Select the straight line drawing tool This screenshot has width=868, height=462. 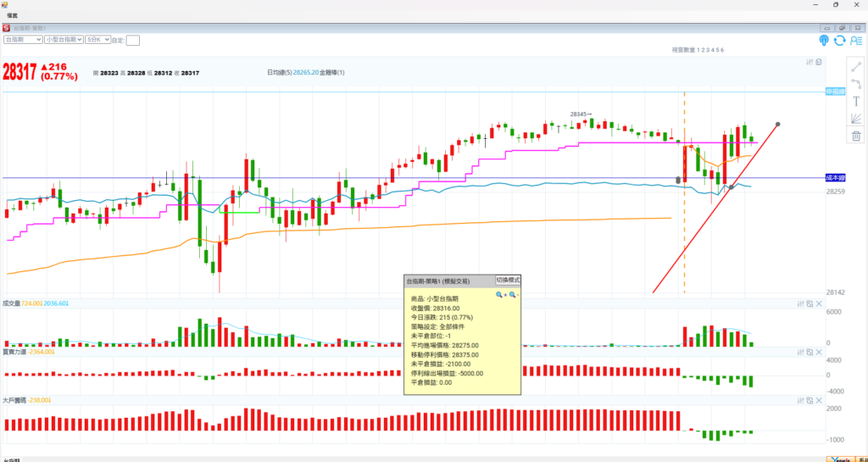[856, 67]
